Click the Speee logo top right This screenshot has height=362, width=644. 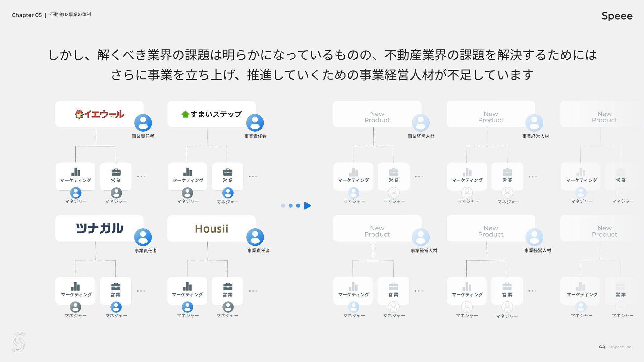tap(616, 16)
